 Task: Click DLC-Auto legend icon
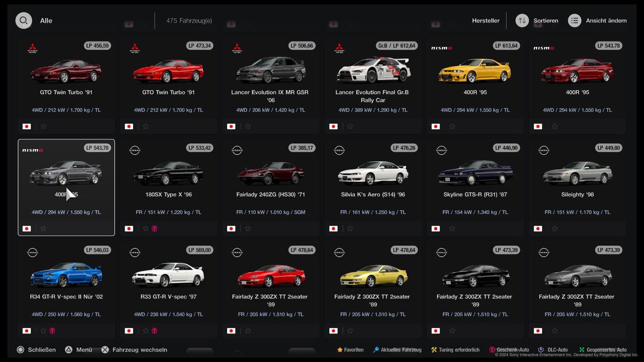541,350
